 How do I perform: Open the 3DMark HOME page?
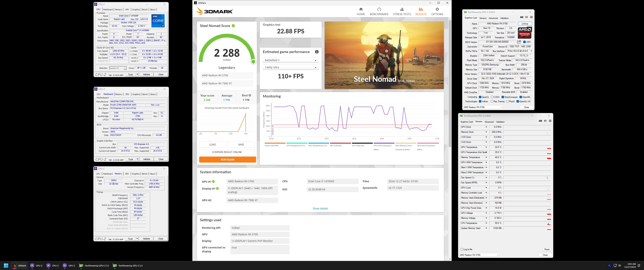(x=361, y=11)
